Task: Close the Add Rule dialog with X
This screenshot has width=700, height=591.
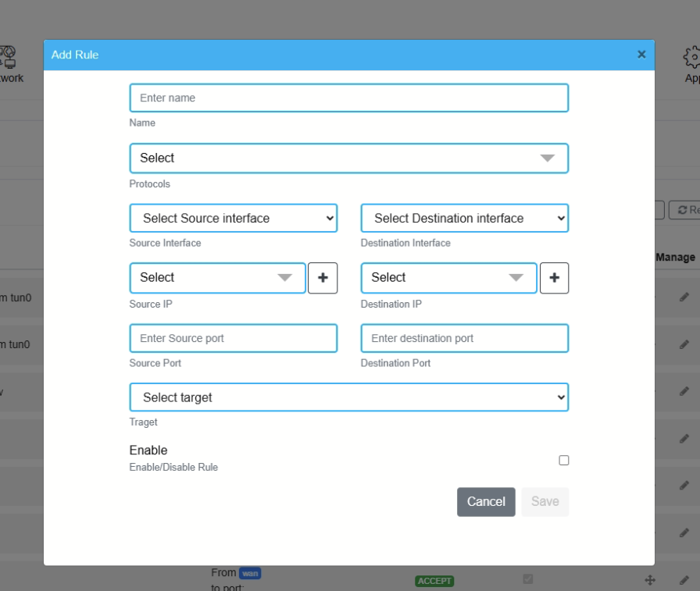Action: tap(641, 55)
